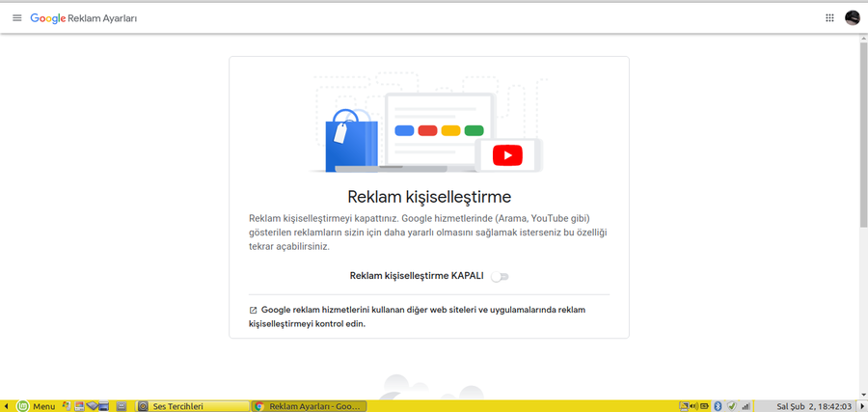Click the Bluetooth tray icon
The image size is (868, 412).
coord(718,406)
